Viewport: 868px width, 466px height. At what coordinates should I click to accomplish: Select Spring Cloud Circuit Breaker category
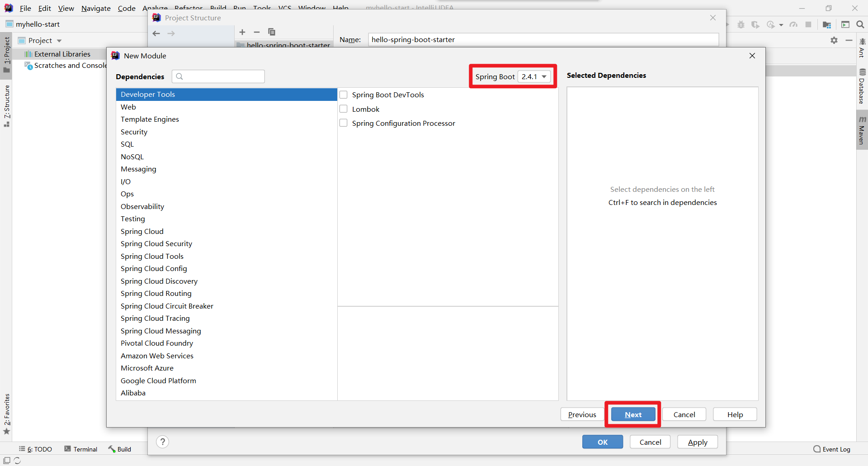click(226, 306)
